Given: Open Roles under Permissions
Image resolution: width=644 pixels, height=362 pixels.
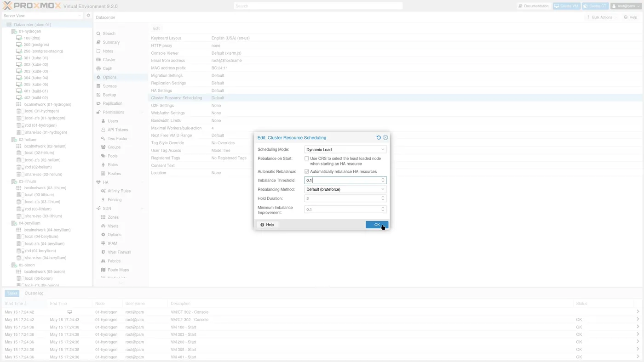Looking at the screenshot, I should click(x=113, y=164).
